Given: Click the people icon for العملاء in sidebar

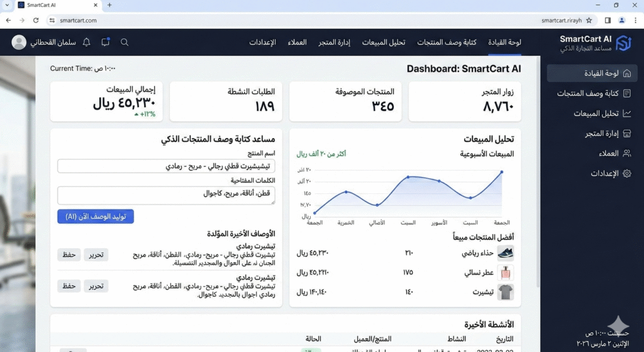Looking at the screenshot, I should [627, 154].
